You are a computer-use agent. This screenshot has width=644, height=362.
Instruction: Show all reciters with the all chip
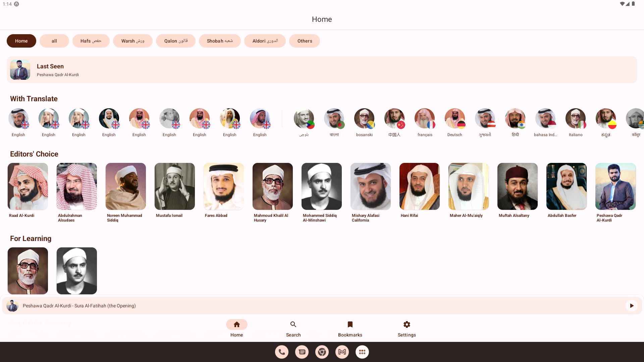click(54, 41)
